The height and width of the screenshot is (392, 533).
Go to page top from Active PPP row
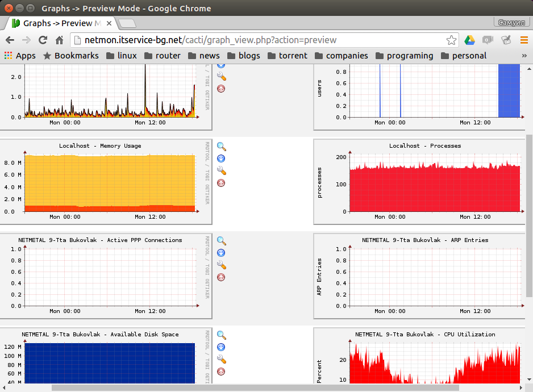pos(221,277)
